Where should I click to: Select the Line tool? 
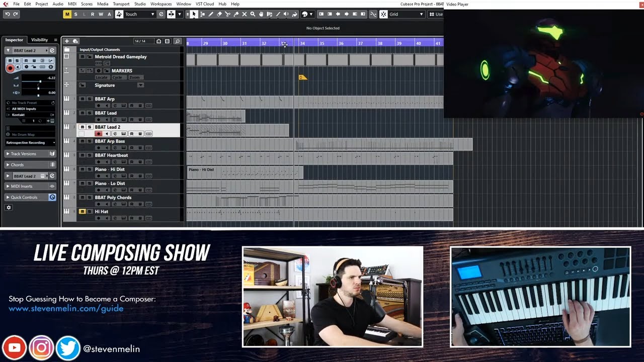[278, 14]
